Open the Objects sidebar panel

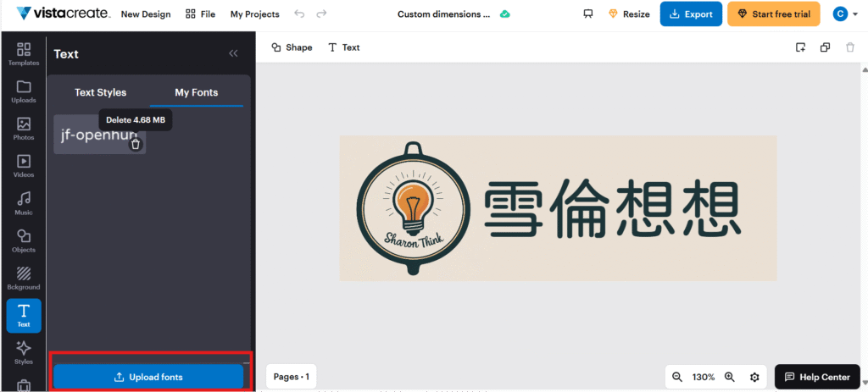(24, 240)
